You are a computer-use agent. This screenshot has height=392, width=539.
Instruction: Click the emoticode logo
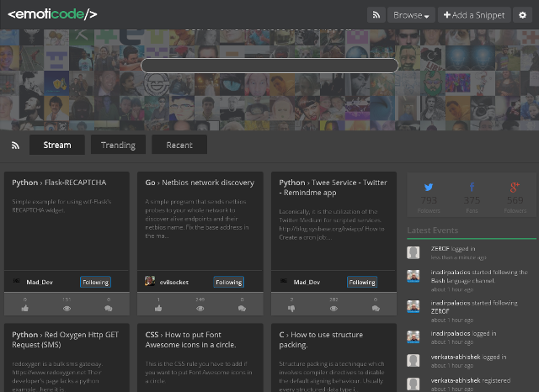(52, 14)
